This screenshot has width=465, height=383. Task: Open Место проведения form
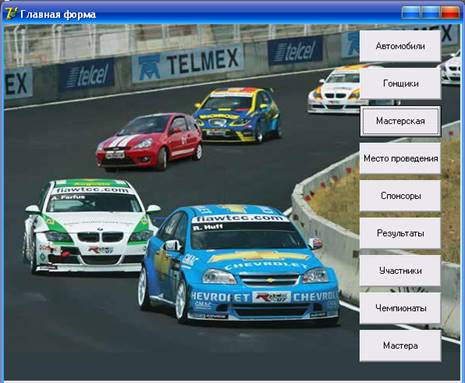pos(400,158)
